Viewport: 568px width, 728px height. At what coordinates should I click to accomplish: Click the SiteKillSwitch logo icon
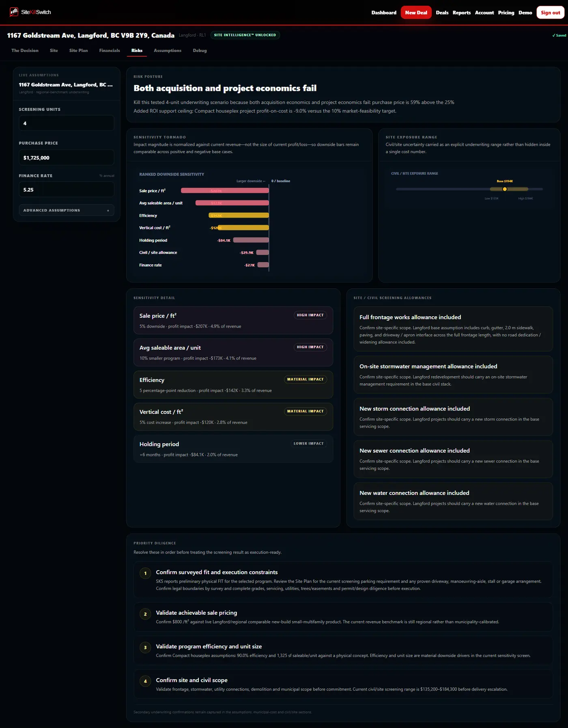(14, 12)
